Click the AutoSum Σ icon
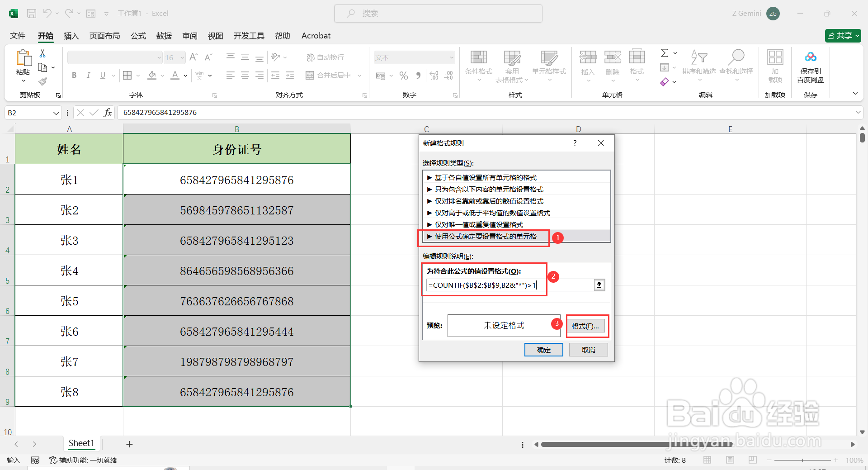The width and height of the screenshot is (868, 470). click(x=665, y=53)
